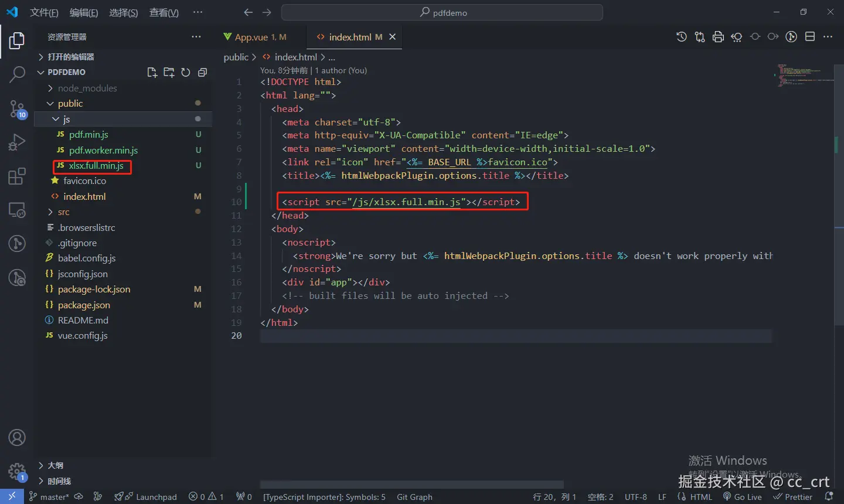Open the Search view in activity bar

pos(17,74)
